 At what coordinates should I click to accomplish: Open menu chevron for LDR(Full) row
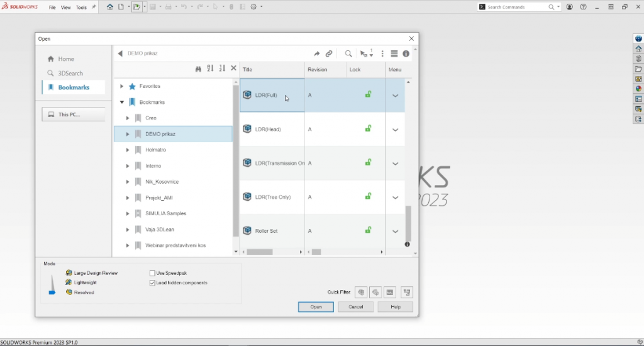click(x=395, y=96)
